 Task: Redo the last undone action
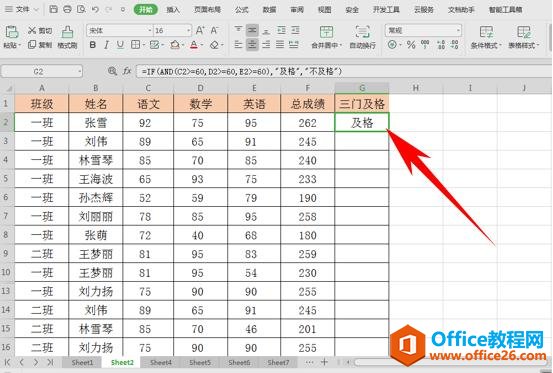coord(109,10)
